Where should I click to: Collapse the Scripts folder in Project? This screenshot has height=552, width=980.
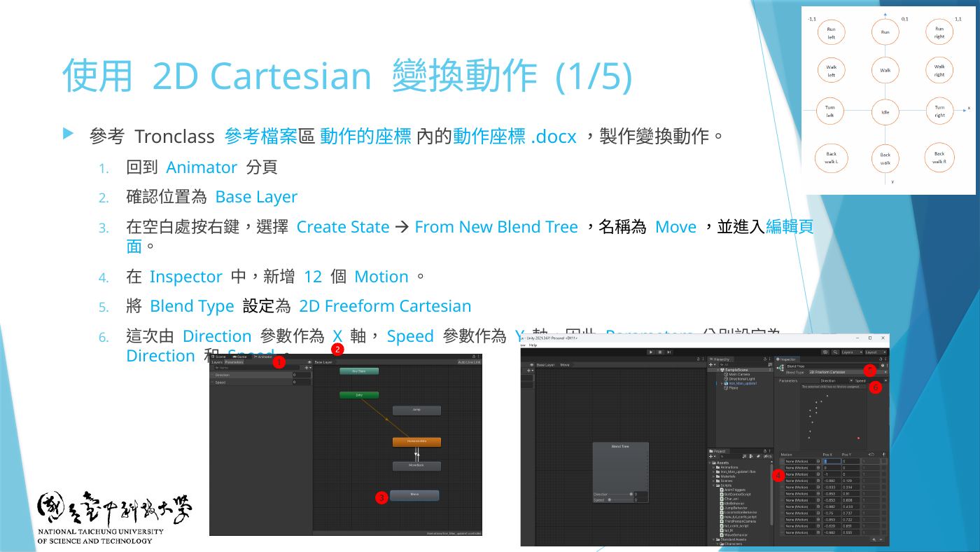pos(713,485)
